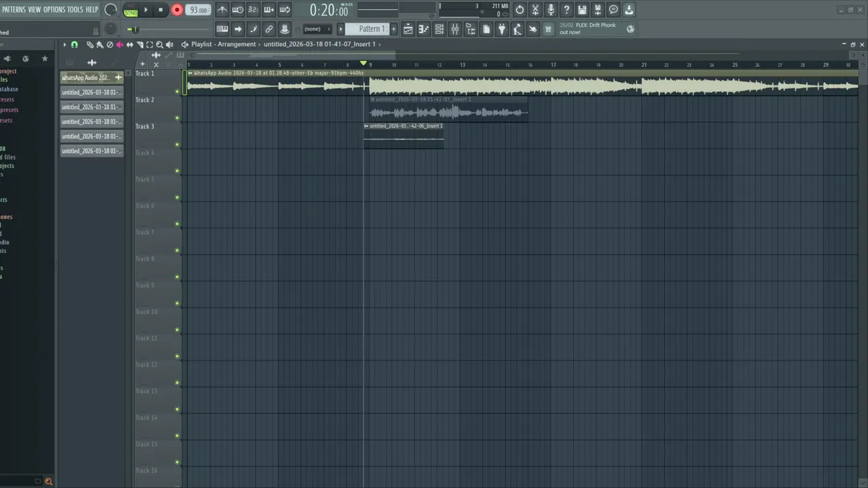The width and height of the screenshot is (868, 488).
Task: Toggle the record button
Action: (x=177, y=9)
